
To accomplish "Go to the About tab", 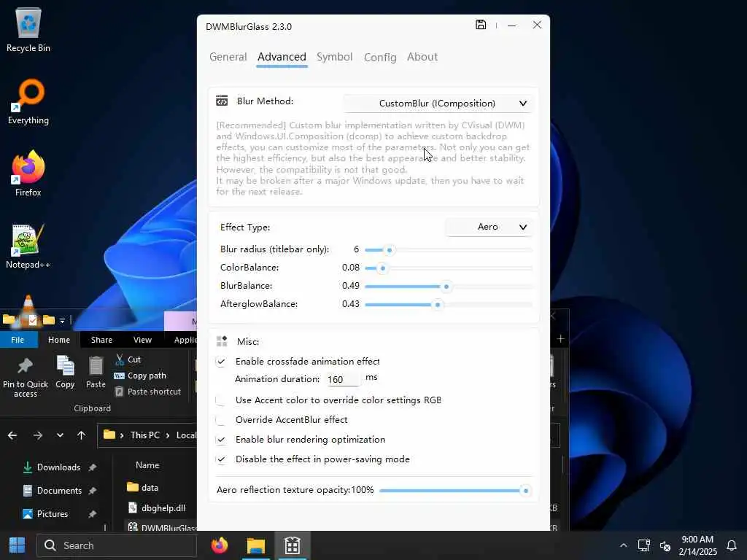I will coord(422,57).
